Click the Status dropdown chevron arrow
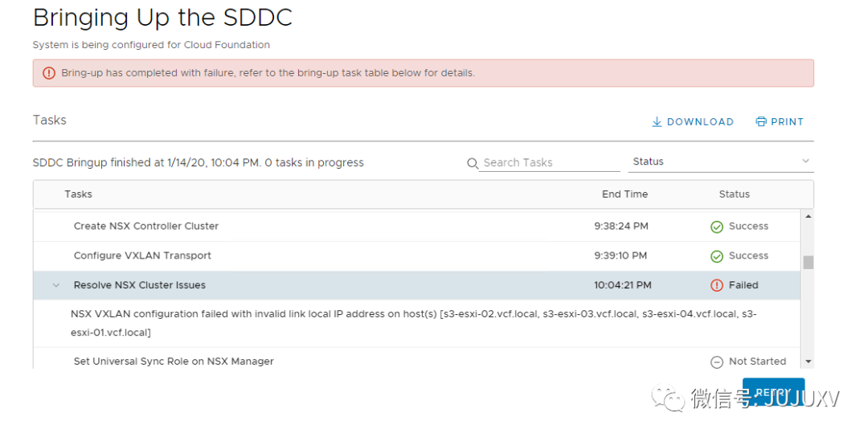This screenshot has height=437, width=868. click(x=805, y=161)
